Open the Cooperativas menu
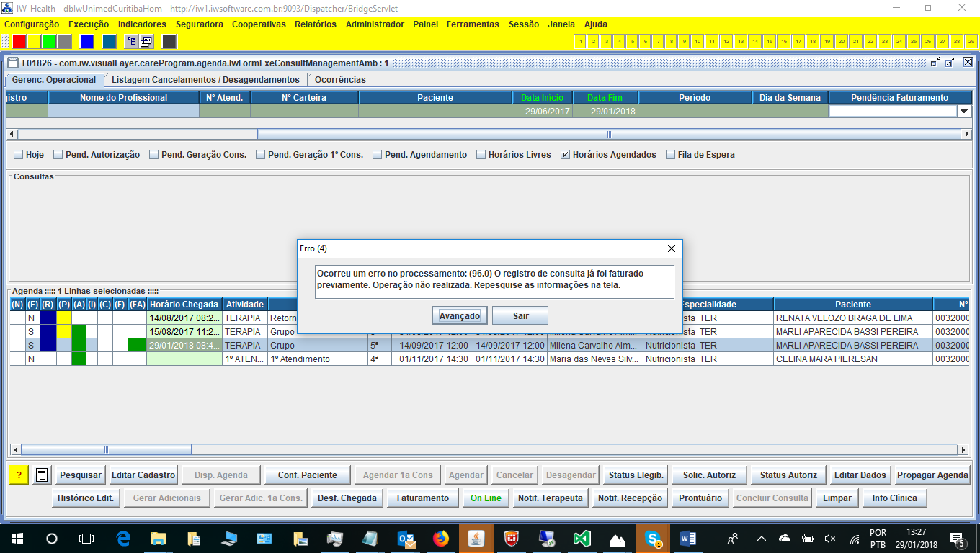Screen dimensions: 980x553 click(x=259, y=24)
